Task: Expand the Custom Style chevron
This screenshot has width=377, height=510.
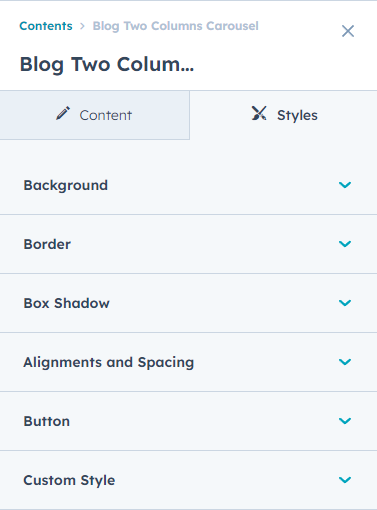Action: click(345, 480)
